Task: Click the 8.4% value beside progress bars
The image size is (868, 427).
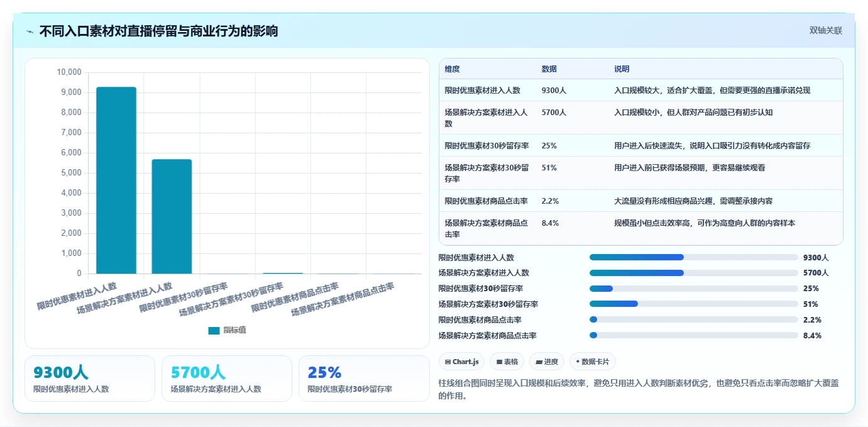Action: click(x=812, y=335)
